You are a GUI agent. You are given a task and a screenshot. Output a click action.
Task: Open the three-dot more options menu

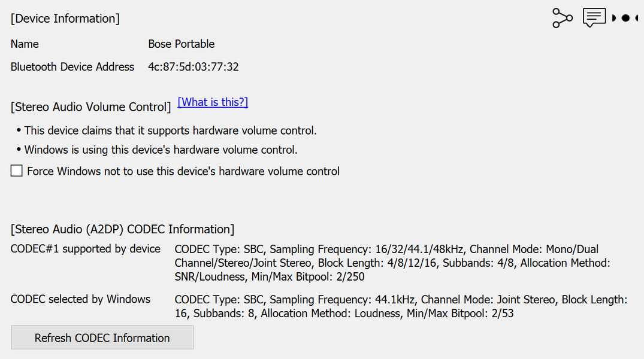pyautogui.click(x=627, y=18)
